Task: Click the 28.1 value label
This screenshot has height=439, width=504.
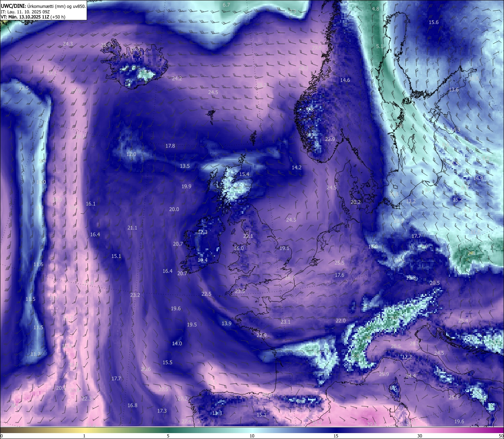Action: tap(415, 343)
